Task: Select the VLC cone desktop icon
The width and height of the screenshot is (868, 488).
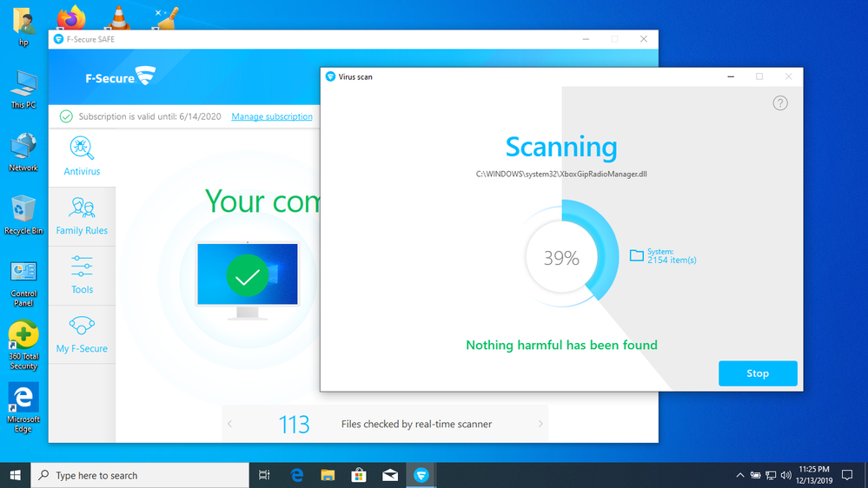Action: pos(118,17)
